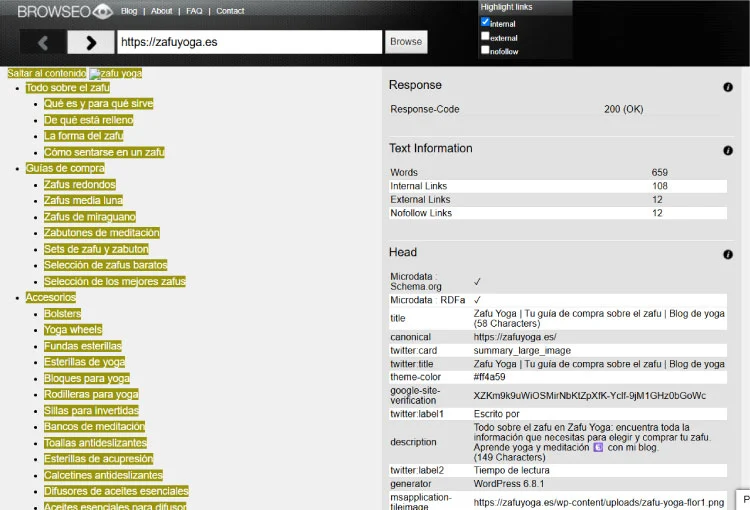Open the 'Zafus media luna' link
The image size is (750, 510).
(83, 200)
